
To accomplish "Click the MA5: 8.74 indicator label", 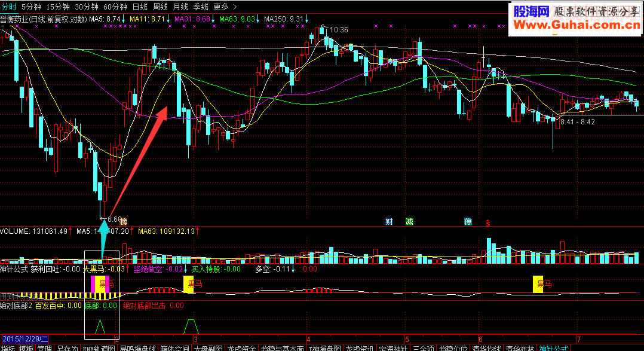I will coord(105,19).
